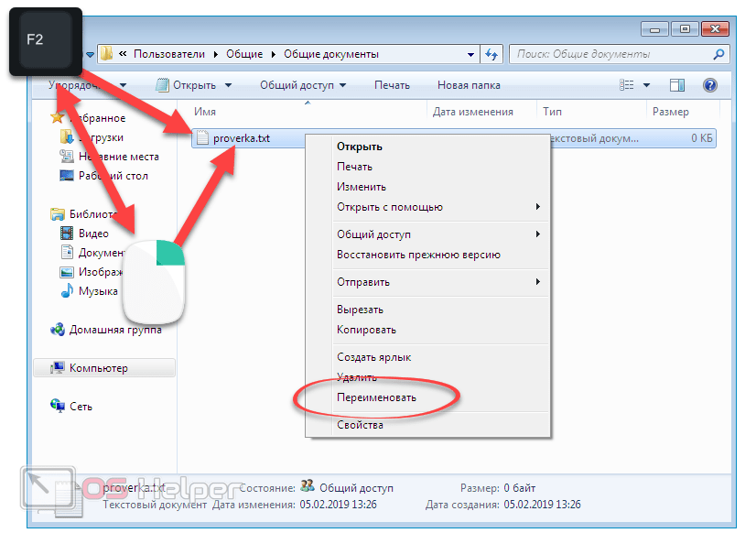The width and height of the screenshot is (756, 533).
Task: Click the Музыка note icon
Action: point(67,291)
